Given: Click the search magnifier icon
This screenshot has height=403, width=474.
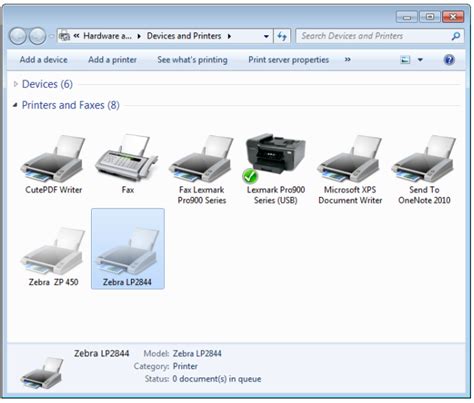Looking at the screenshot, I should (455, 36).
